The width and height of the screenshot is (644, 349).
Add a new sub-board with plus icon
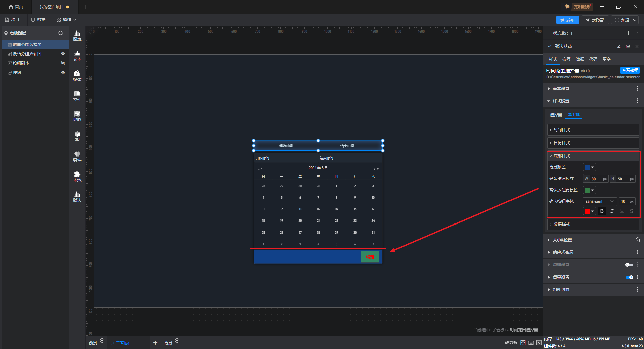pos(155,343)
